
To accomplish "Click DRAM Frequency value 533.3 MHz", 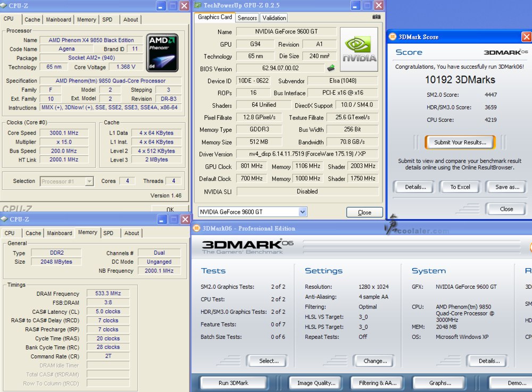I will tap(108, 293).
